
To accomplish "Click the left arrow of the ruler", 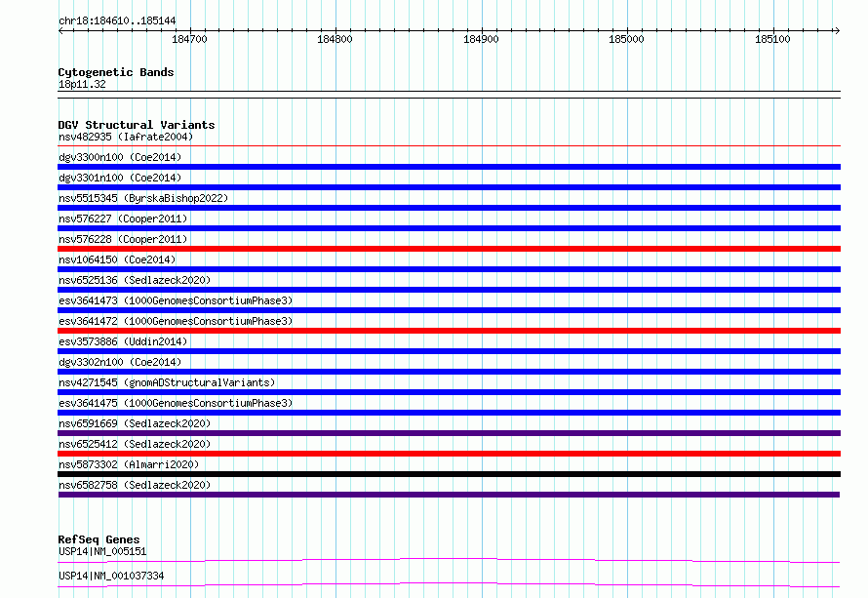I will [60, 30].
